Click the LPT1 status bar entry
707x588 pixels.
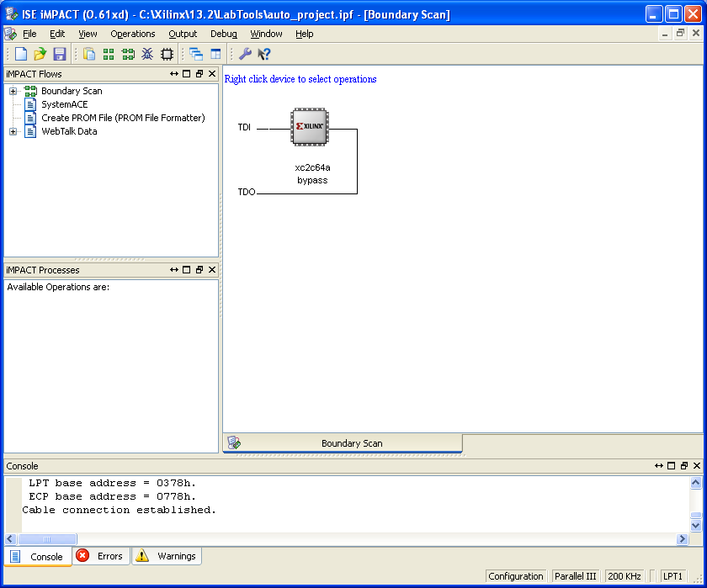tap(672, 576)
